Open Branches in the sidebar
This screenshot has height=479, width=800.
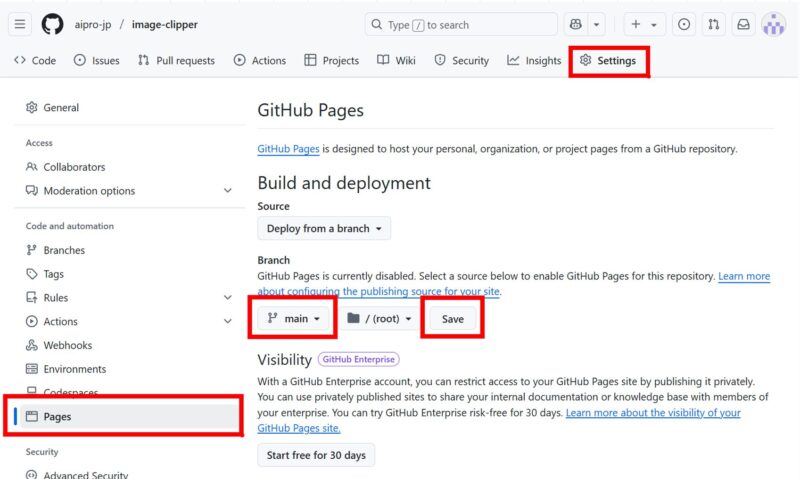pyautogui.click(x=130, y=250)
